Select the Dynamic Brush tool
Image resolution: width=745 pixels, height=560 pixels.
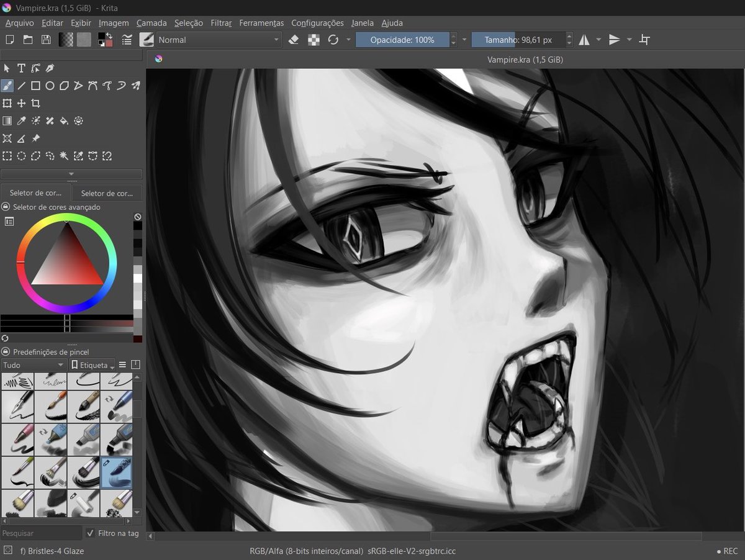(121, 86)
